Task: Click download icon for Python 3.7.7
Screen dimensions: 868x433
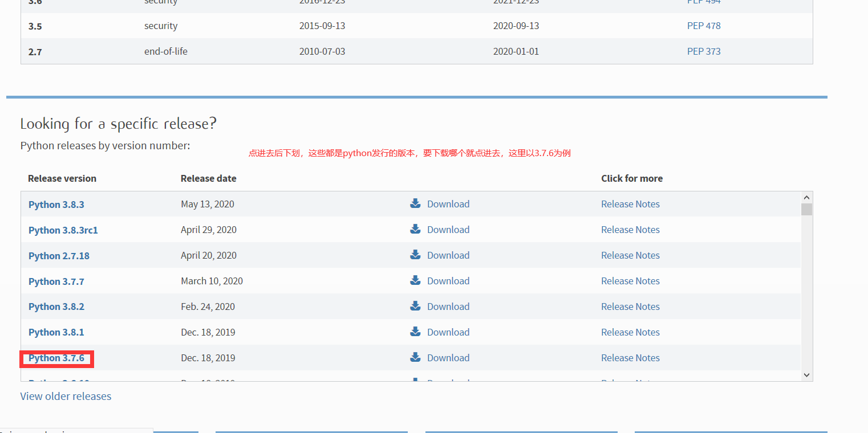Action: click(415, 280)
